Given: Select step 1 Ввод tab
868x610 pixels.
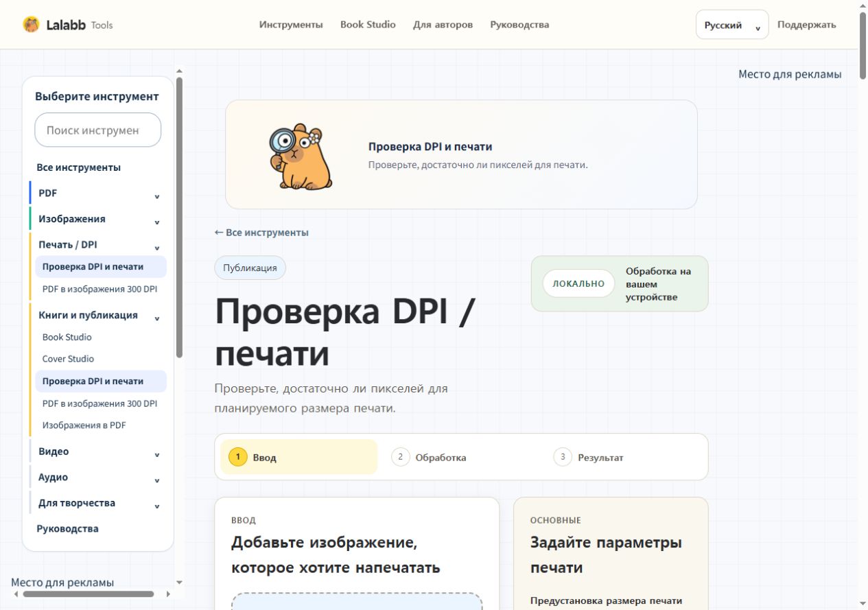Looking at the screenshot, I should click(x=299, y=457).
